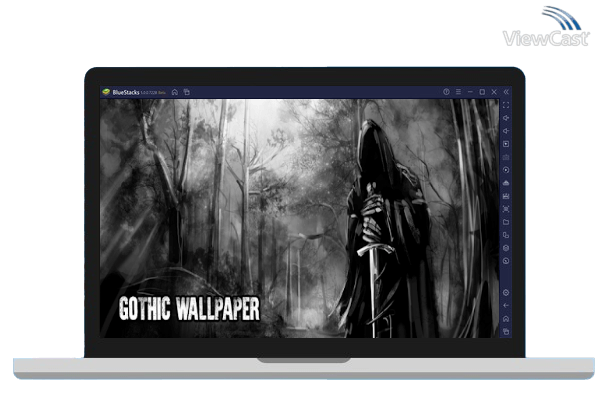Click the cube-shaped sidebar icon
The height and width of the screenshot is (414, 602).
(x=506, y=248)
